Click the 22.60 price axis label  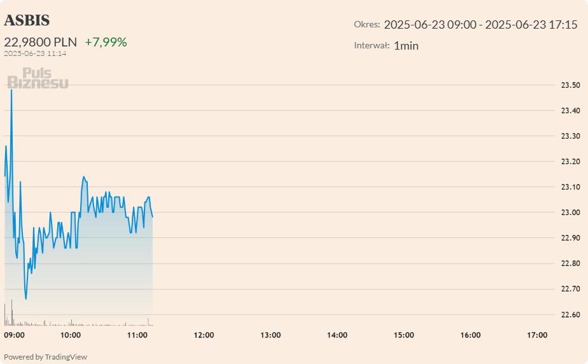tap(570, 314)
